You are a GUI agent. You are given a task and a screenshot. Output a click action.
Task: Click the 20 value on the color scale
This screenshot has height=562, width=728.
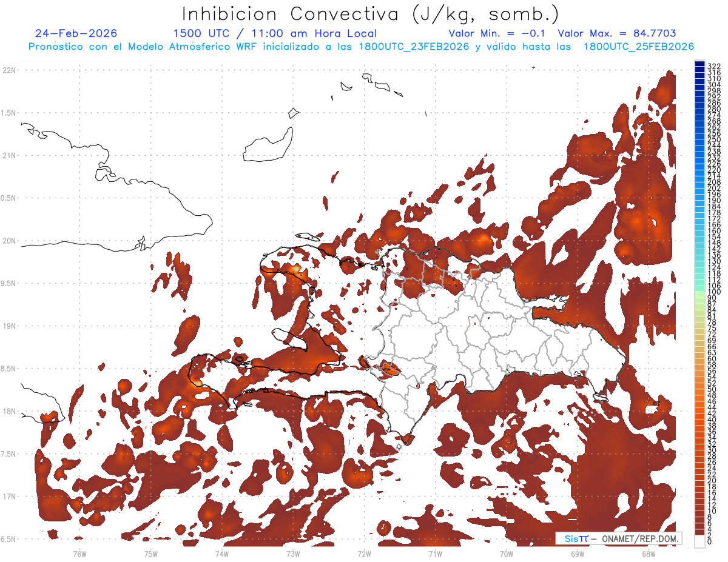click(712, 480)
